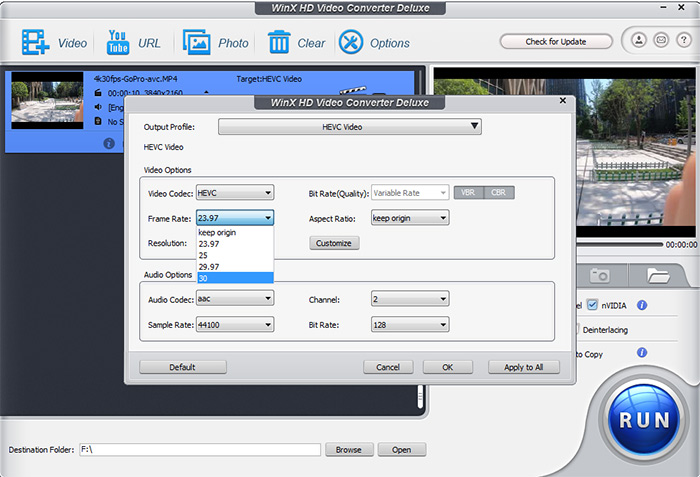Click the Apply to All button
The width and height of the screenshot is (700, 477).
(x=524, y=367)
